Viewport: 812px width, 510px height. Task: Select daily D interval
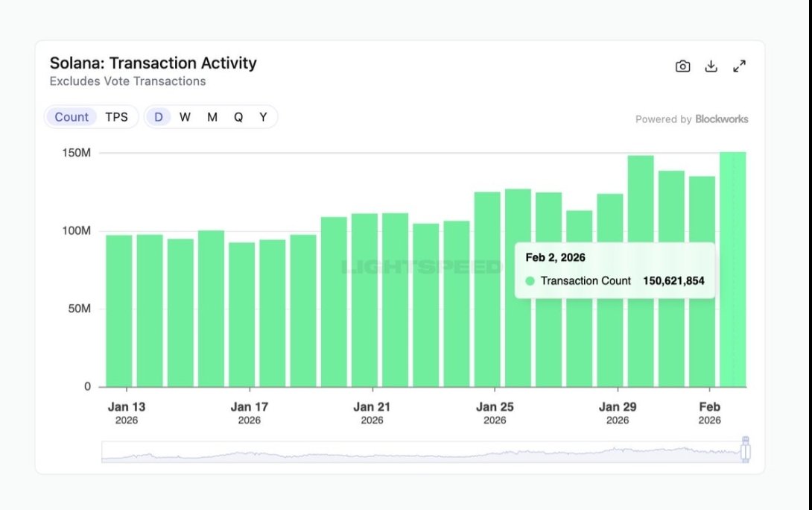point(159,117)
